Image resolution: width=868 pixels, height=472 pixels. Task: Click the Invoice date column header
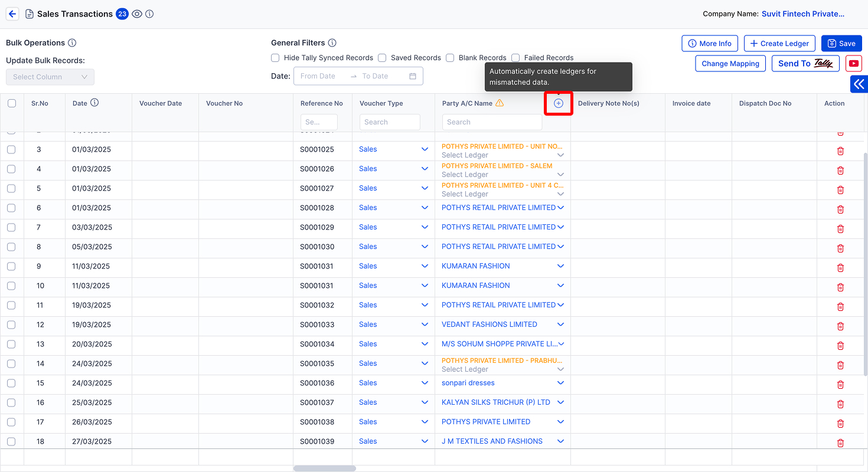[691, 103]
